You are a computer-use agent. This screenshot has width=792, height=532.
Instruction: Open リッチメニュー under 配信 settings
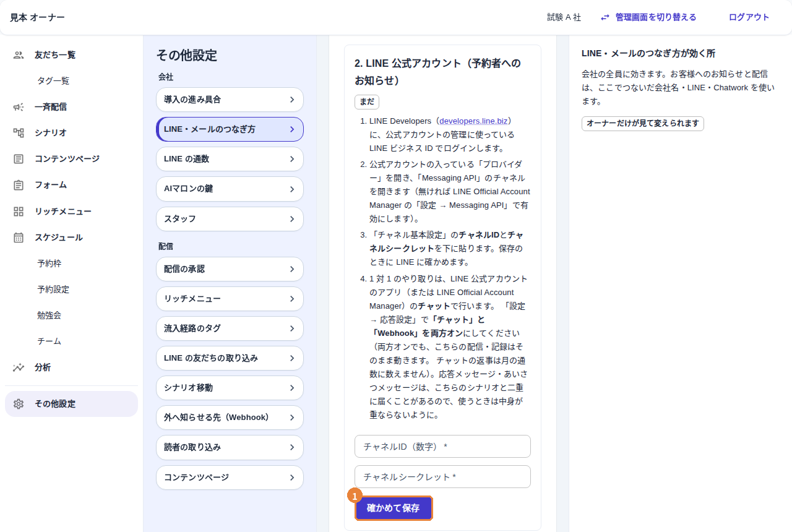click(230, 299)
